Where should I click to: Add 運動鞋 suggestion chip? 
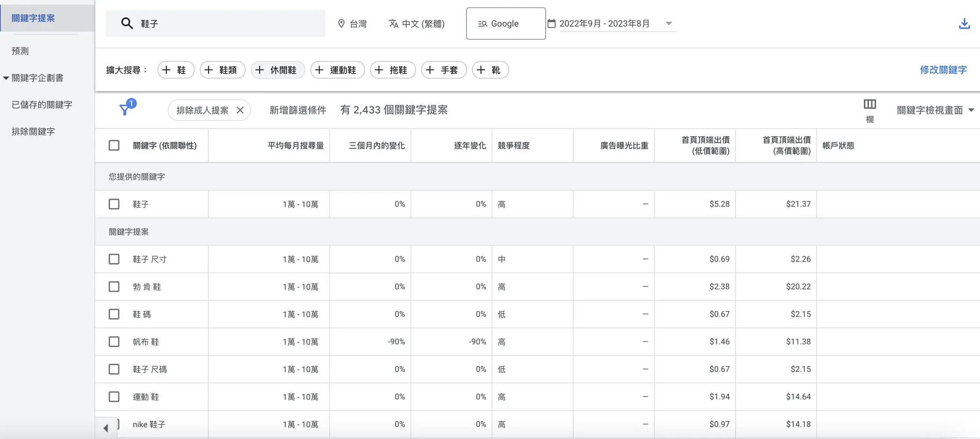(337, 70)
